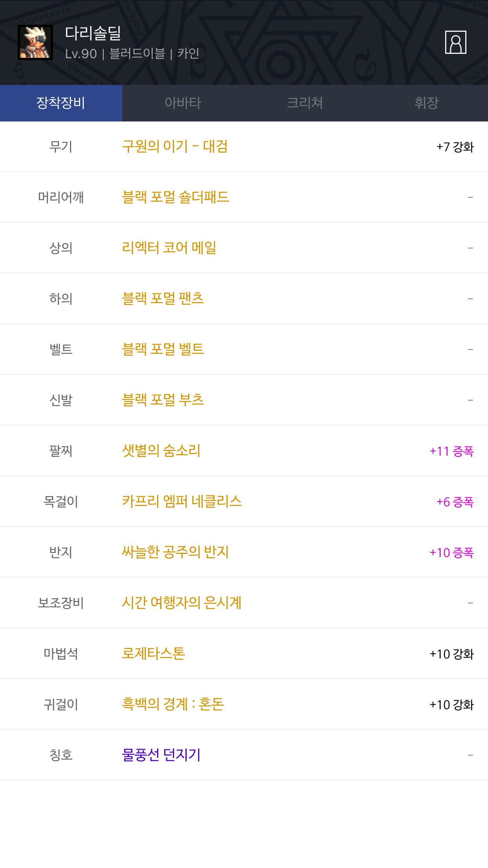Tap the character profile icon in header
Image resolution: width=488 pixels, height=868 pixels.
pyautogui.click(x=455, y=42)
